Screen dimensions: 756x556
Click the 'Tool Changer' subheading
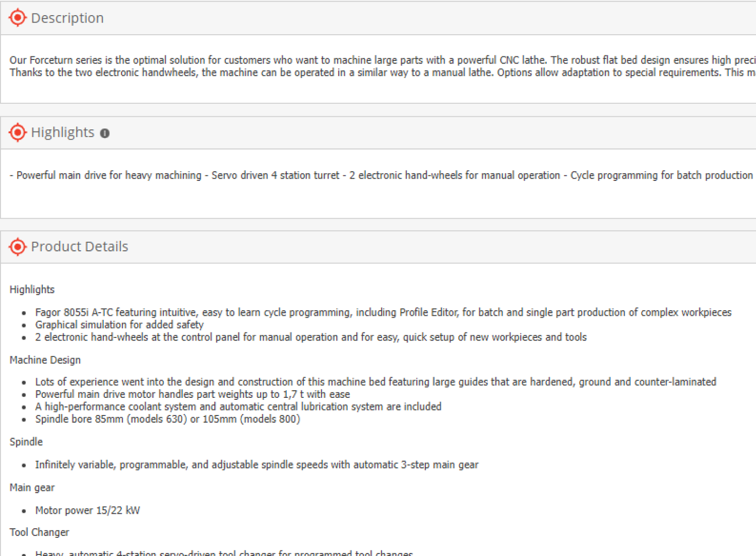tap(39, 532)
